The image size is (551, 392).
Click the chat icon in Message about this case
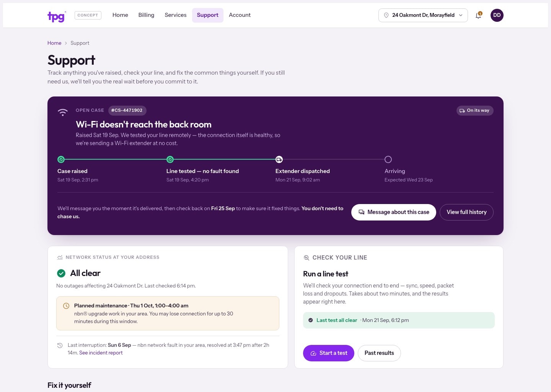(361, 212)
